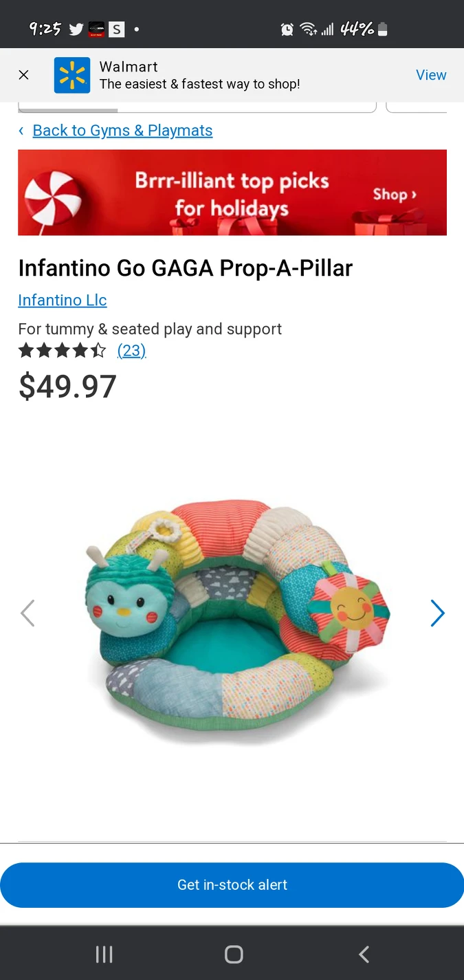
Task: Show previous product image
Action: [27, 613]
